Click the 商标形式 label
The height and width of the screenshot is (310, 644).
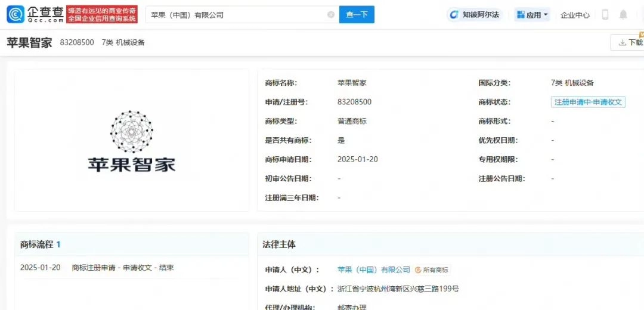coord(494,121)
